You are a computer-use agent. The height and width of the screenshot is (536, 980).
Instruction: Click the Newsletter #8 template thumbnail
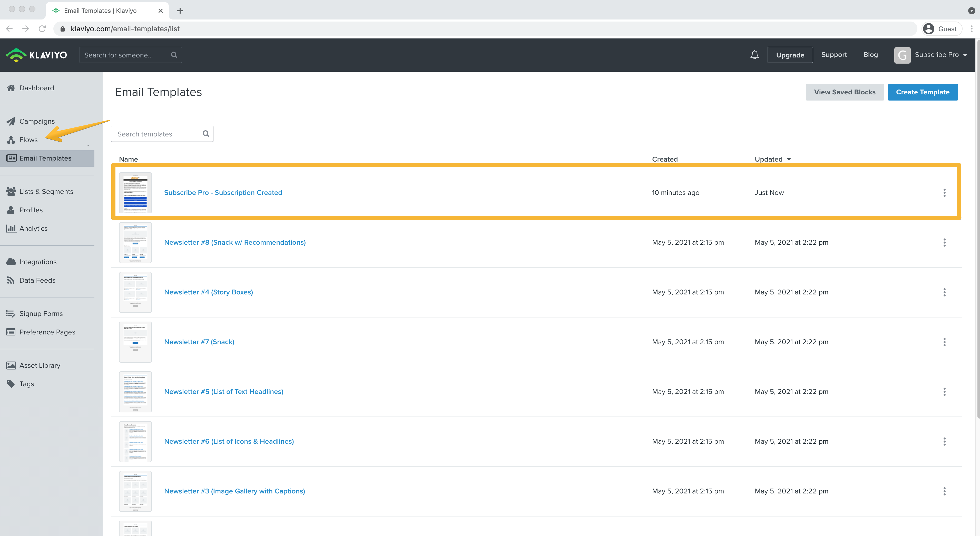(135, 243)
